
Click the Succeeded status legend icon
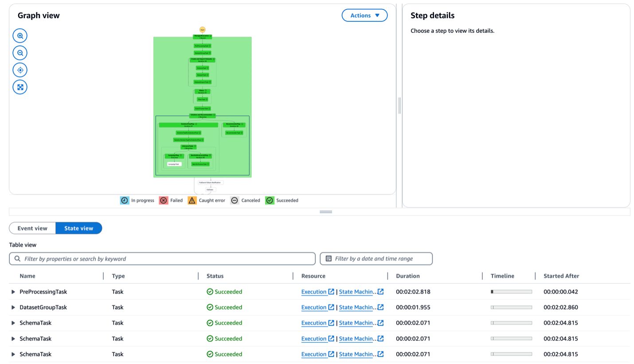coord(270,200)
